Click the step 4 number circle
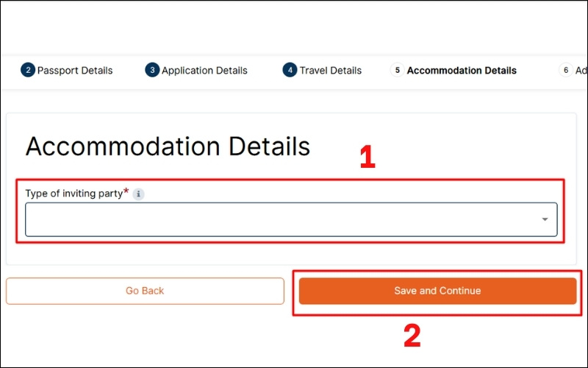 [x=290, y=71]
